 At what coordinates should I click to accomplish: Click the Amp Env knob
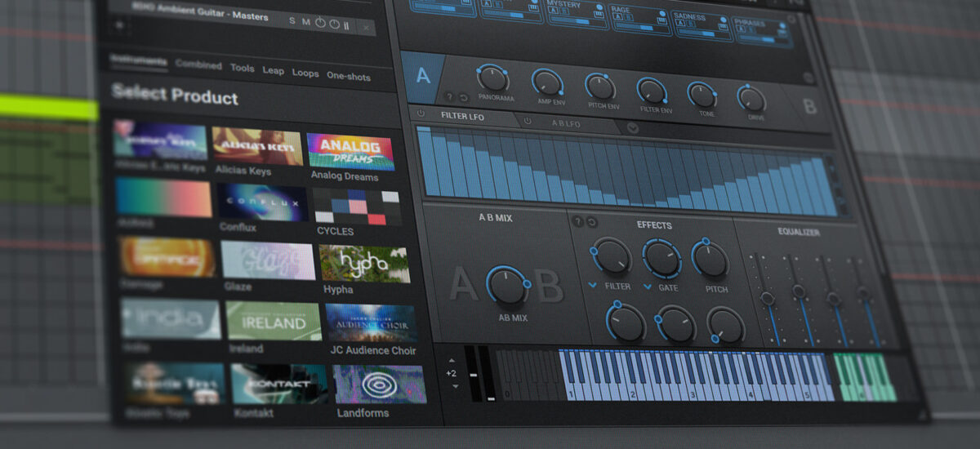point(546,82)
